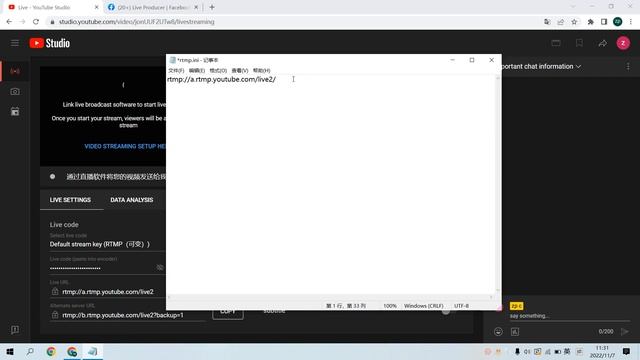
Task: Select the Webcam camera icon in sidebar
Action: pyautogui.click(x=15, y=91)
